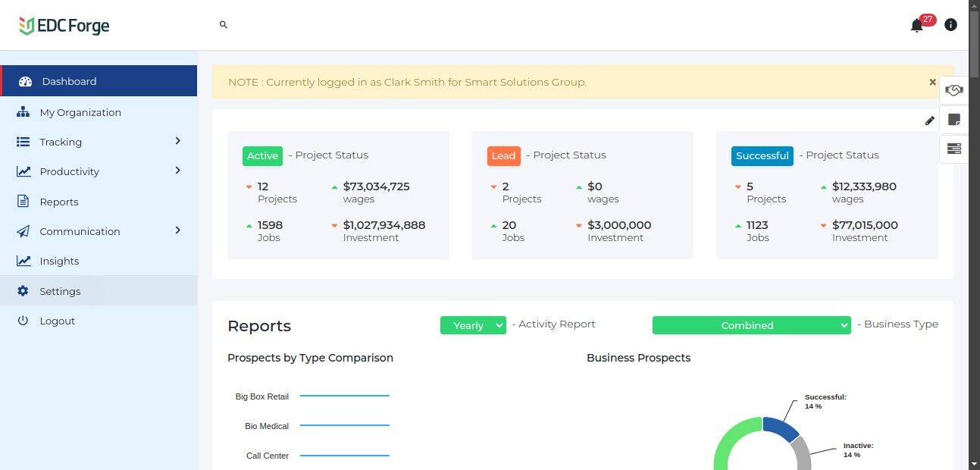Expand the Tracking submenu chevron
This screenshot has width=980, height=470.
coord(178,141)
